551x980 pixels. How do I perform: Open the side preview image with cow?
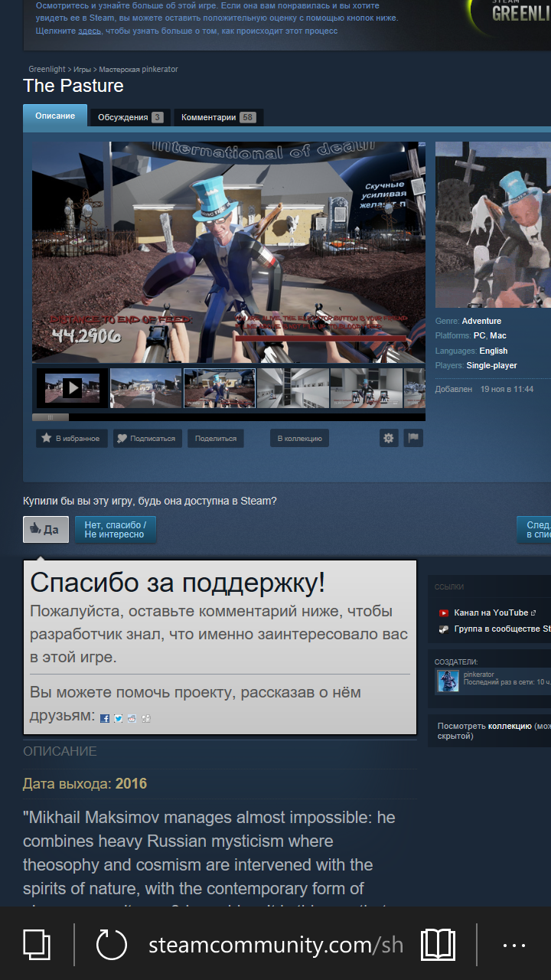493,225
